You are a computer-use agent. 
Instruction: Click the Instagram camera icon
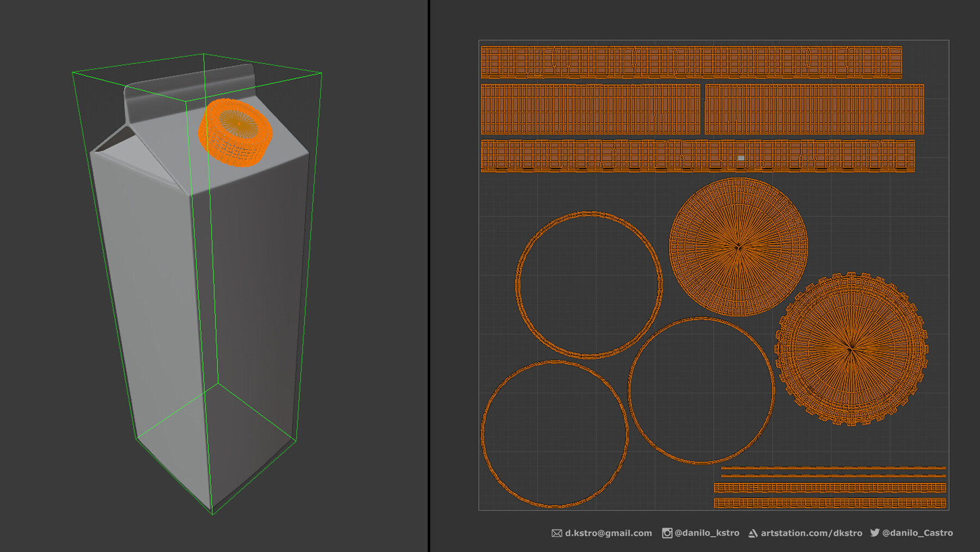point(667,533)
